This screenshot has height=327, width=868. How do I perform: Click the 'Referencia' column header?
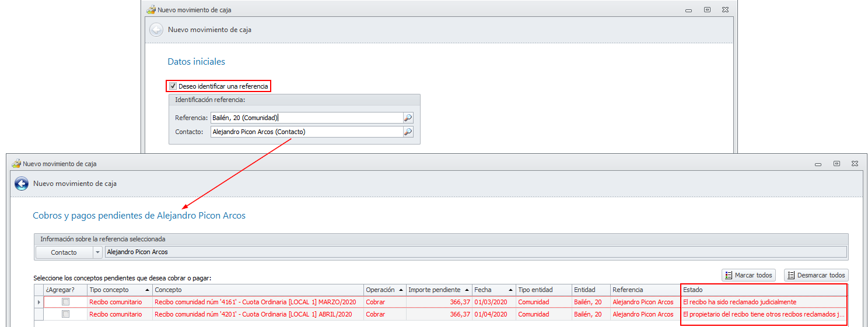pyautogui.click(x=645, y=290)
